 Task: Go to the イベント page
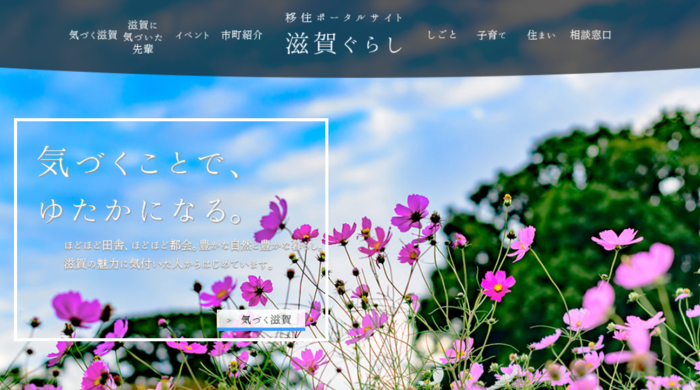click(x=192, y=35)
